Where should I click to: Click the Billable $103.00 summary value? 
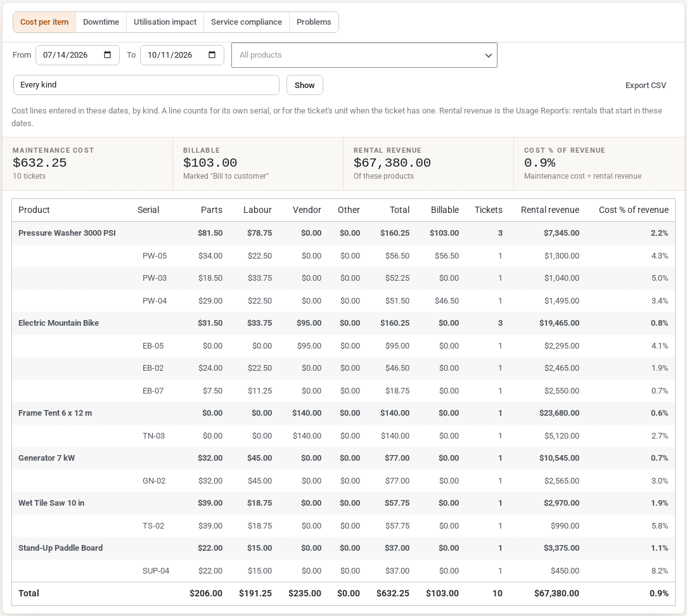point(210,163)
